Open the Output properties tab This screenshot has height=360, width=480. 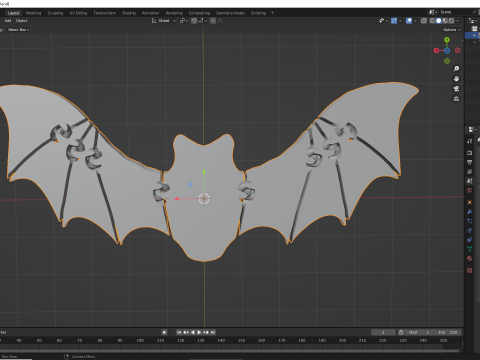[x=470, y=162]
